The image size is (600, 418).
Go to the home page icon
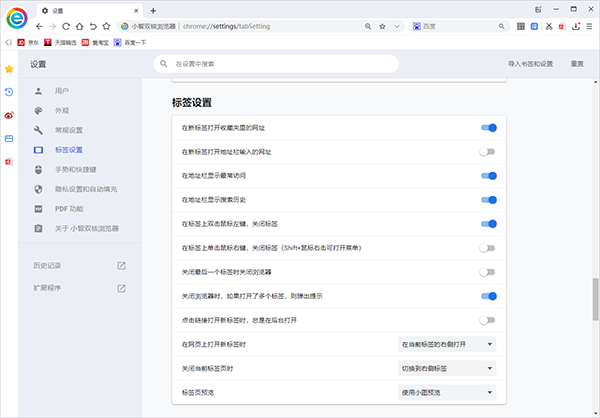tap(80, 26)
